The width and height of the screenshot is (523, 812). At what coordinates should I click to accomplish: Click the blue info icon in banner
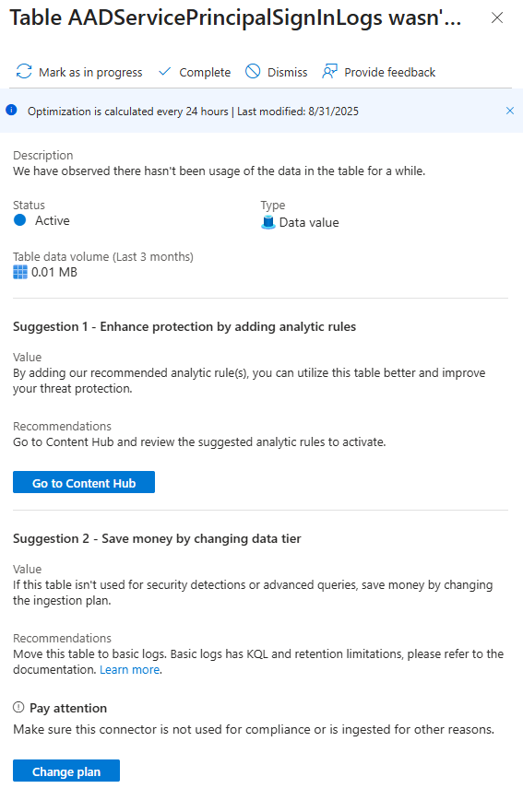[x=11, y=111]
